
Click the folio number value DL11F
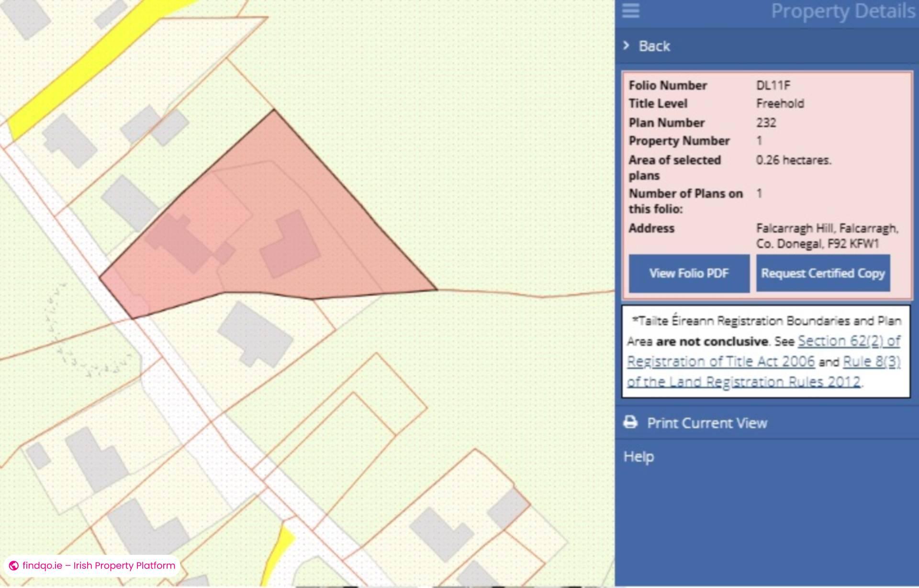(773, 86)
